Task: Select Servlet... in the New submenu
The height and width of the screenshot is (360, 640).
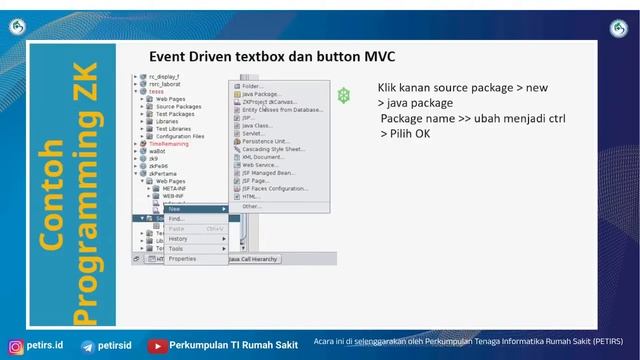Action: [x=279, y=133]
